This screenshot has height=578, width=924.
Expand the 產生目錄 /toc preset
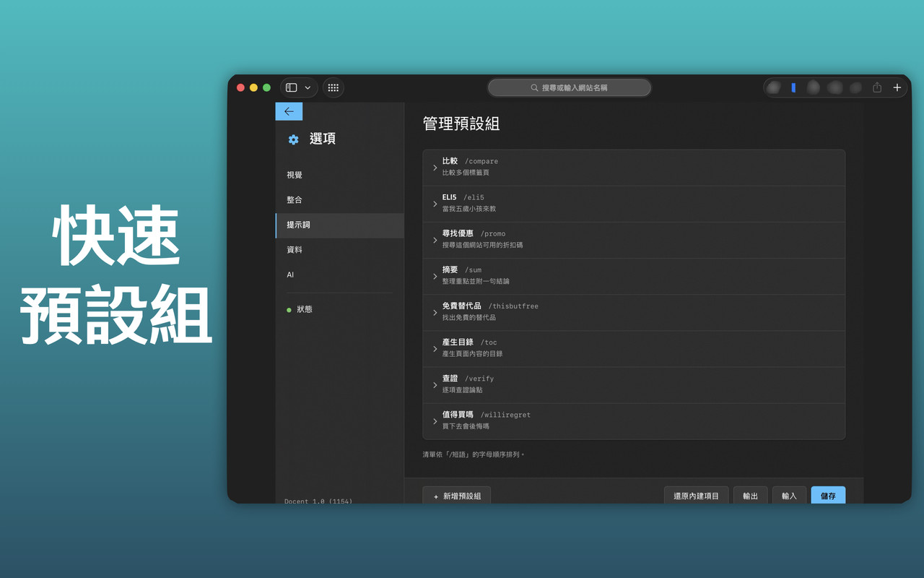coord(634,348)
